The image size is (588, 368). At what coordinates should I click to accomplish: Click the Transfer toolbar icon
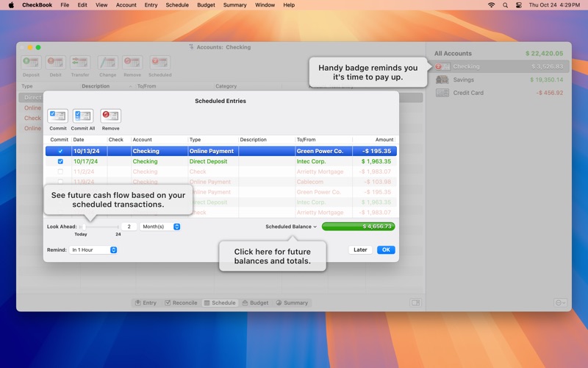click(80, 63)
